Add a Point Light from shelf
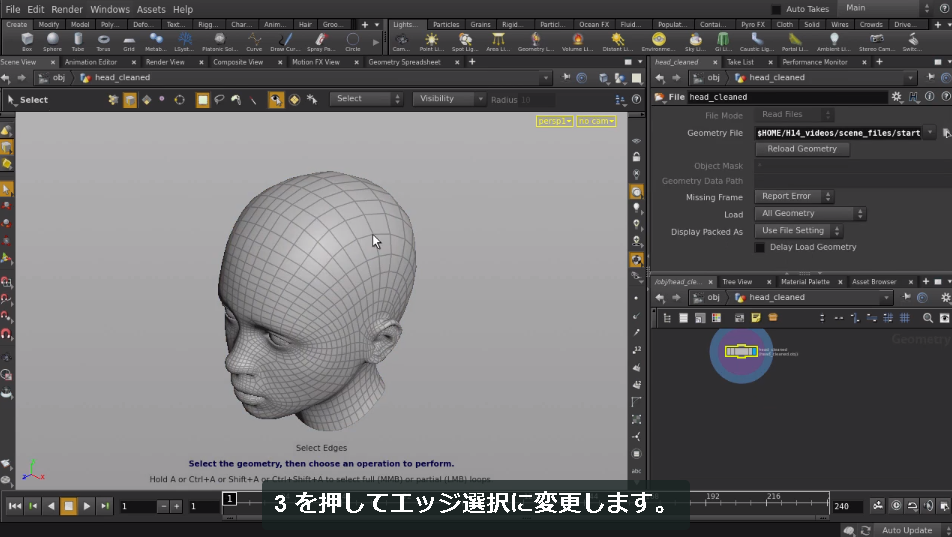The height and width of the screenshot is (537, 952). [x=431, y=42]
